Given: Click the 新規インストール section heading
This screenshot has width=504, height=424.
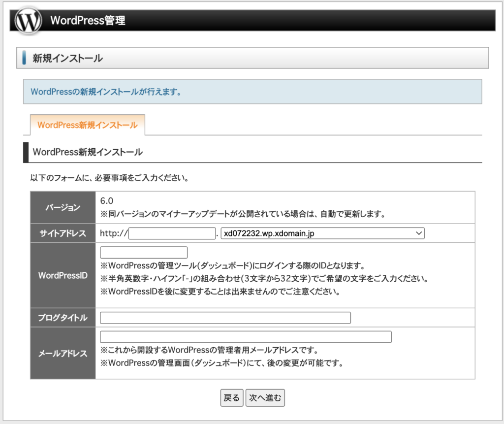Looking at the screenshot, I should [x=67, y=58].
